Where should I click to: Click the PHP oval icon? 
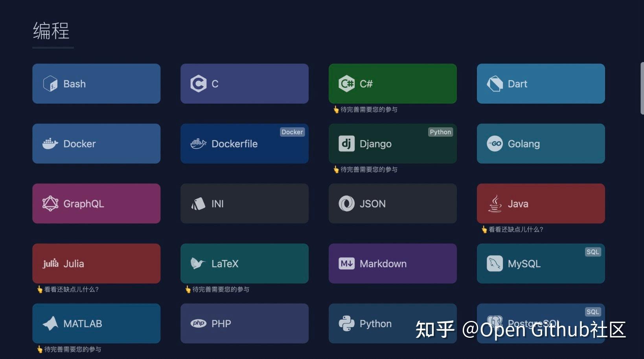point(198,323)
